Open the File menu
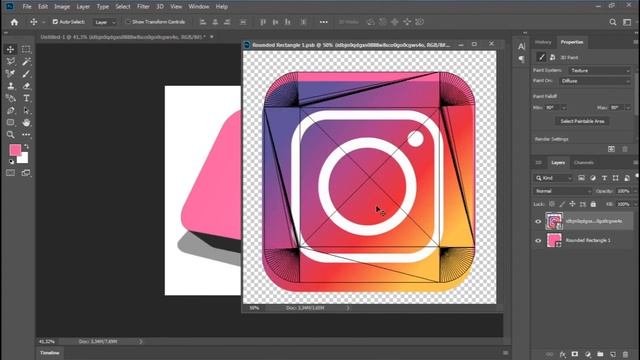The image size is (640, 360). [27, 7]
